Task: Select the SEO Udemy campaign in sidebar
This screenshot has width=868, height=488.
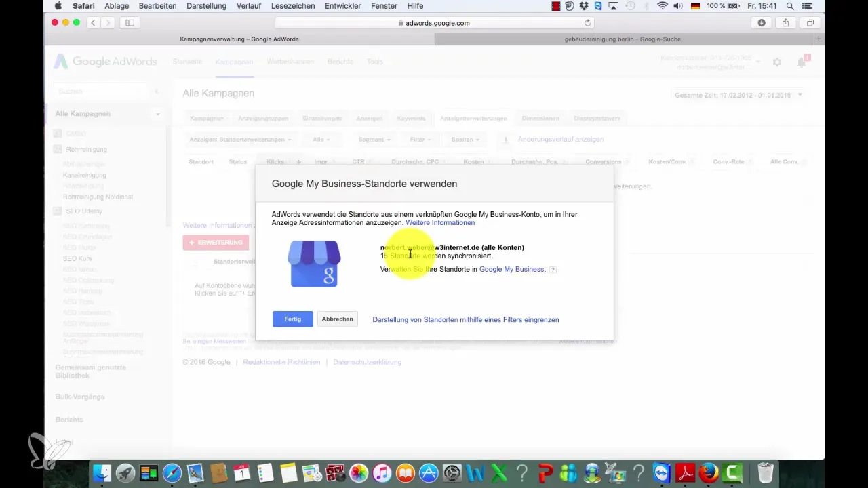Action: tap(83, 211)
